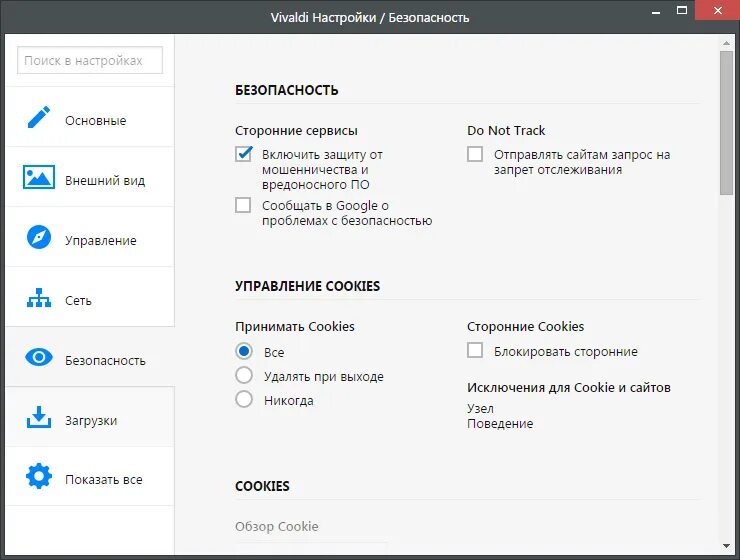
Task: Select Удалять при выходе radio option
Action: tap(244, 375)
